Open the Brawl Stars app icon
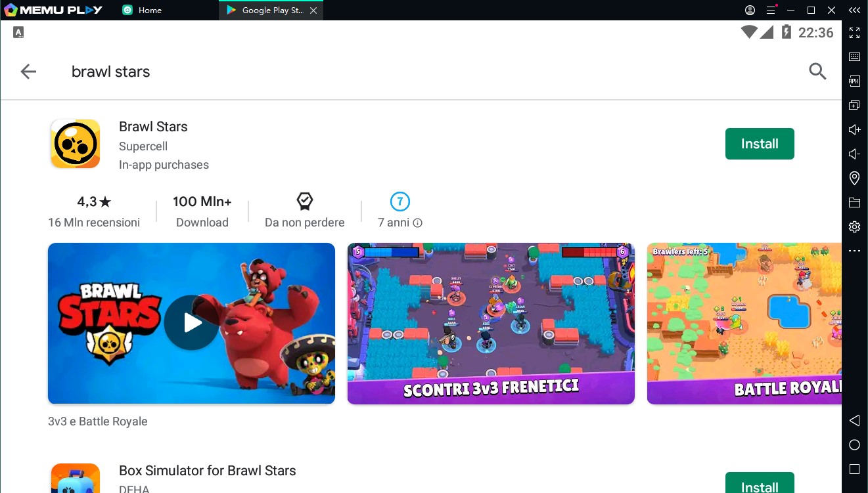 pos(76,144)
